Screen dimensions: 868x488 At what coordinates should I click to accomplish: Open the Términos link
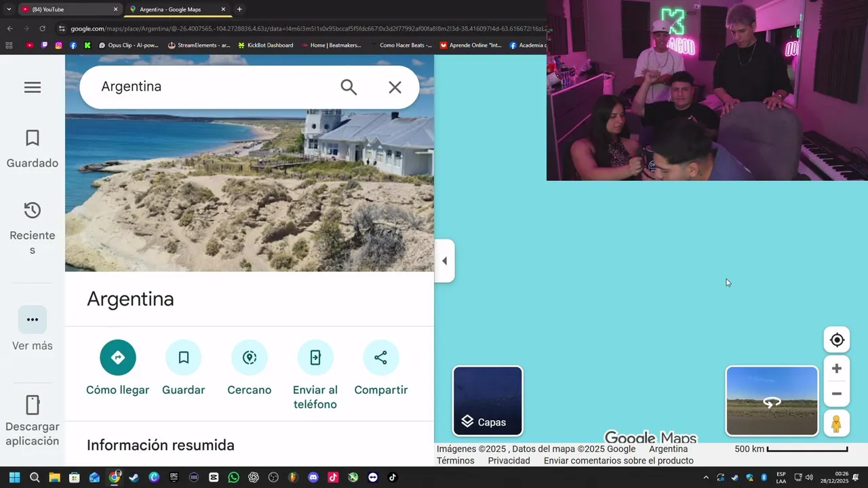(456, 460)
